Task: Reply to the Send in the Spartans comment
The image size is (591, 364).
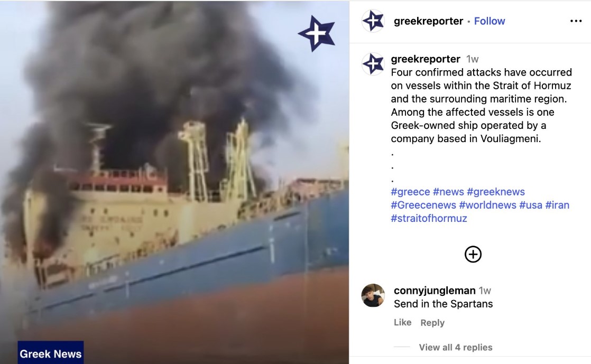Action: 432,323
